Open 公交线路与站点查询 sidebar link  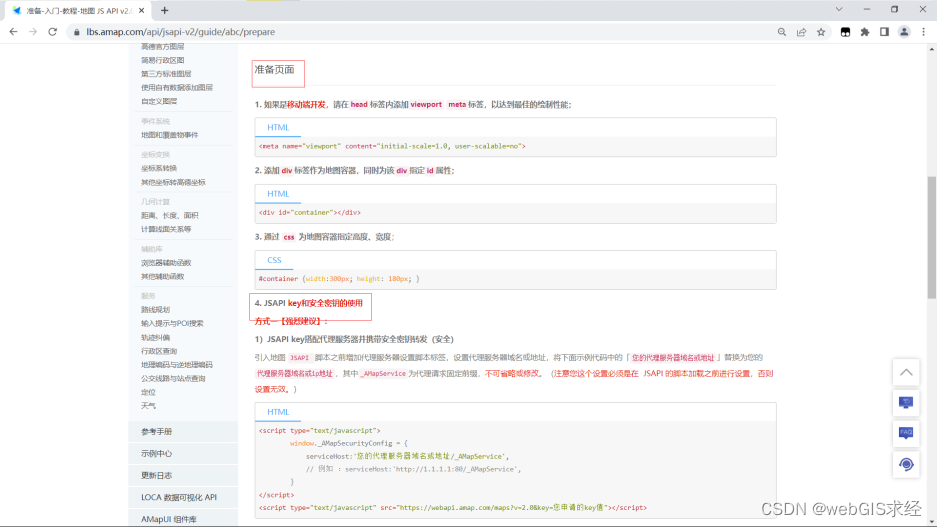click(x=173, y=378)
